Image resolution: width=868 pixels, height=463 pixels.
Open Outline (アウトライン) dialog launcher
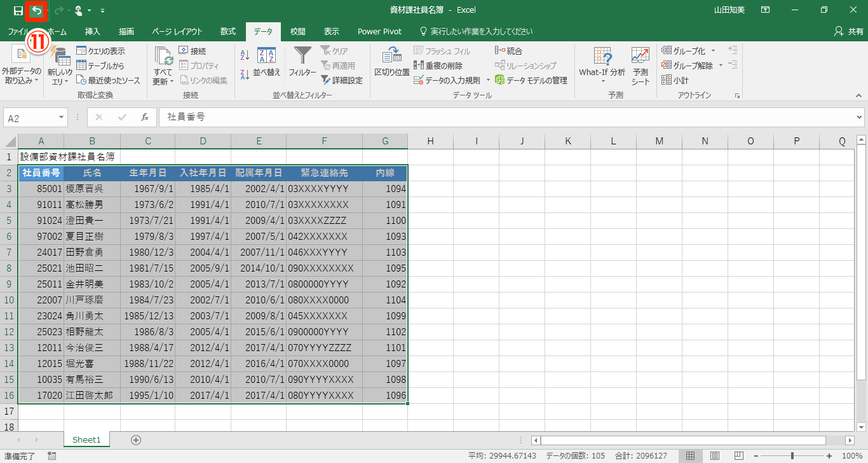tap(737, 95)
